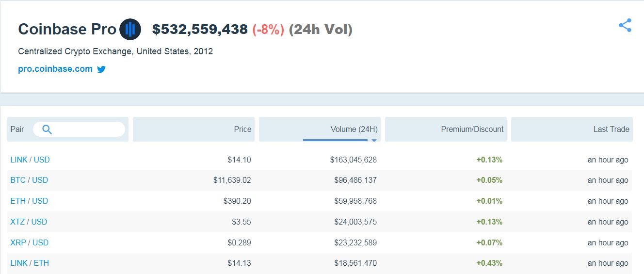The image size is (644, 274).
Task: Select the ETH / USD pair link
Action: coord(29,201)
